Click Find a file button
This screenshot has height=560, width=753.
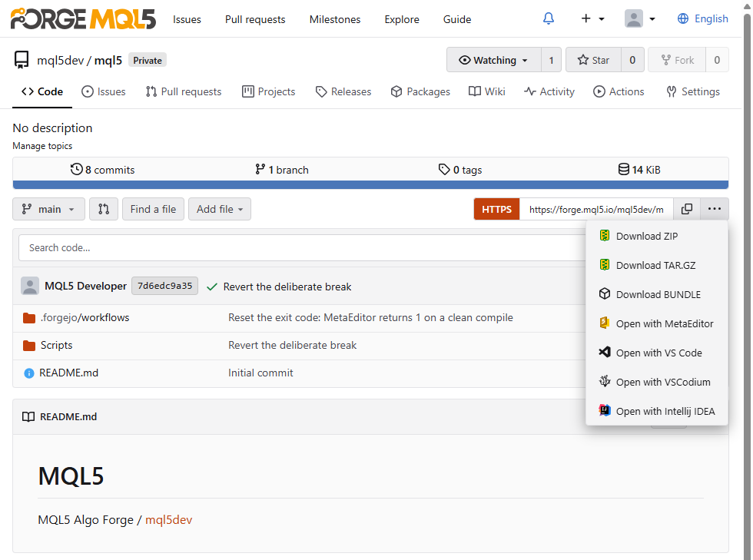click(153, 209)
